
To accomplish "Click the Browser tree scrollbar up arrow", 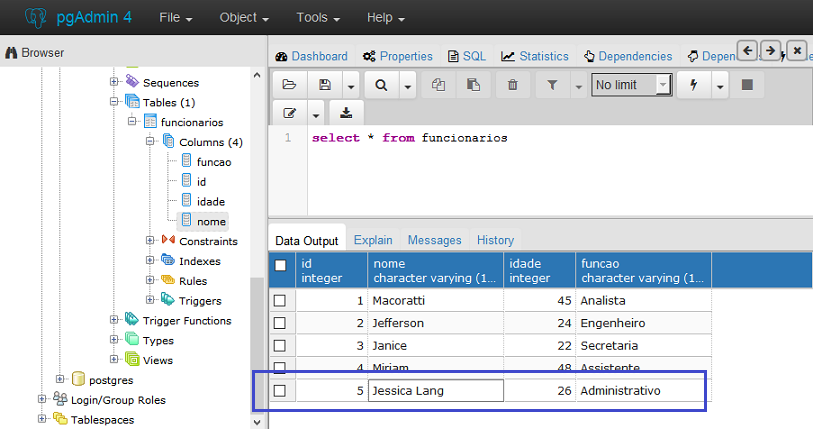I will click(257, 75).
